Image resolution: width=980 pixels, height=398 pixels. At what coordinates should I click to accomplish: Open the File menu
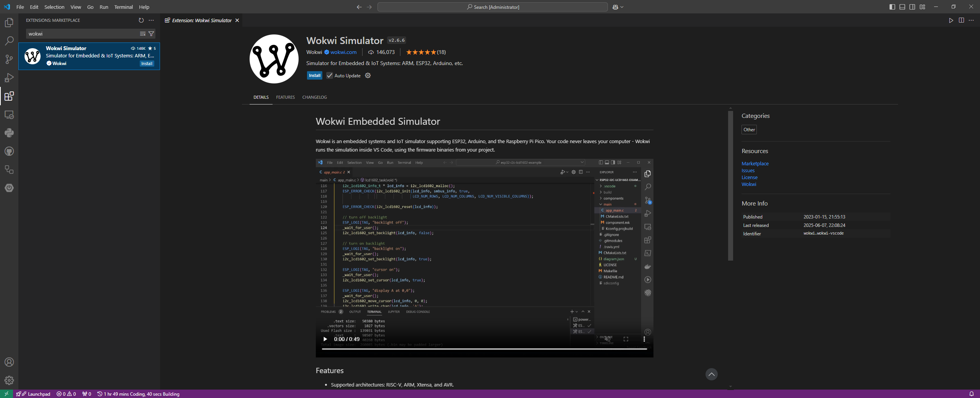point(20,7)
